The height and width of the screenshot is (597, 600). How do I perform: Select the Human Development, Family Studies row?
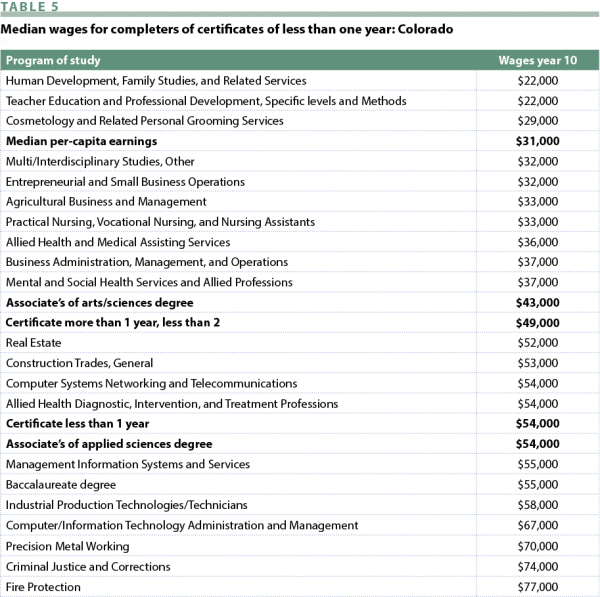click(x=155, y=79)
